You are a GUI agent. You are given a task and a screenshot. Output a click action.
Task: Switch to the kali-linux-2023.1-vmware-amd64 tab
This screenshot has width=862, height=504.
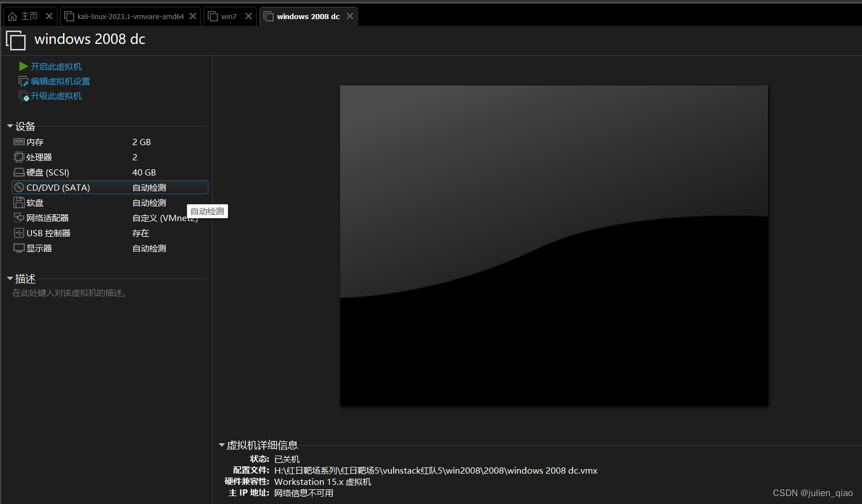[x=130, y=16]
